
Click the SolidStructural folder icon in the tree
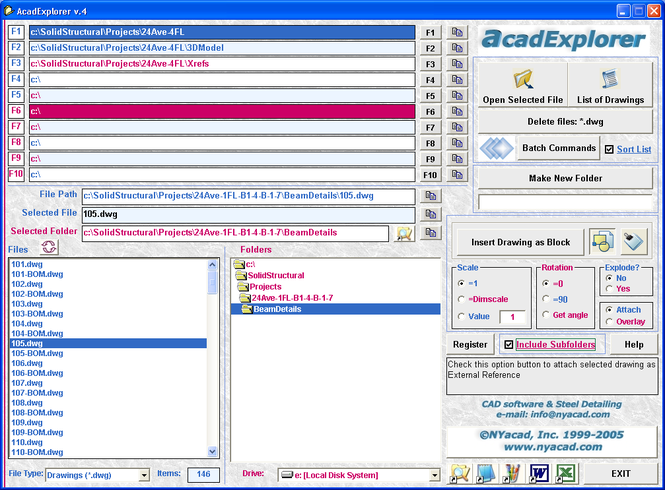(x=241, y=275)
